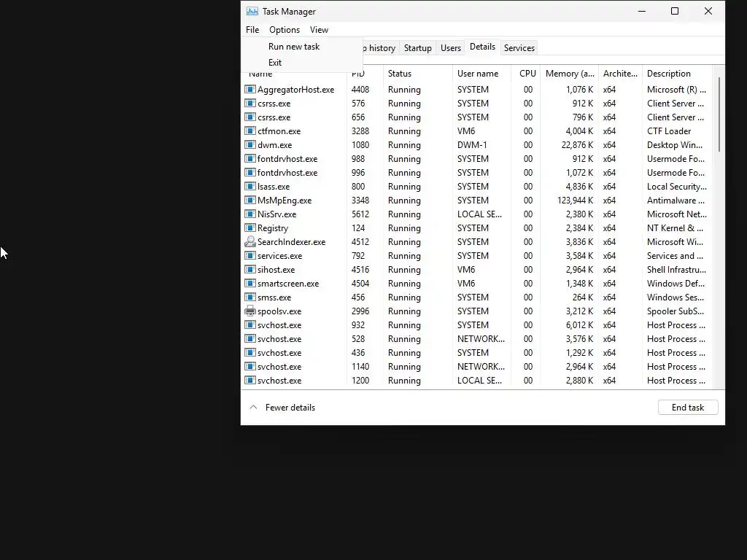Click the Task Manager title bar icon
This screenshot has height=560, width=747.
[x=252, y=11]
